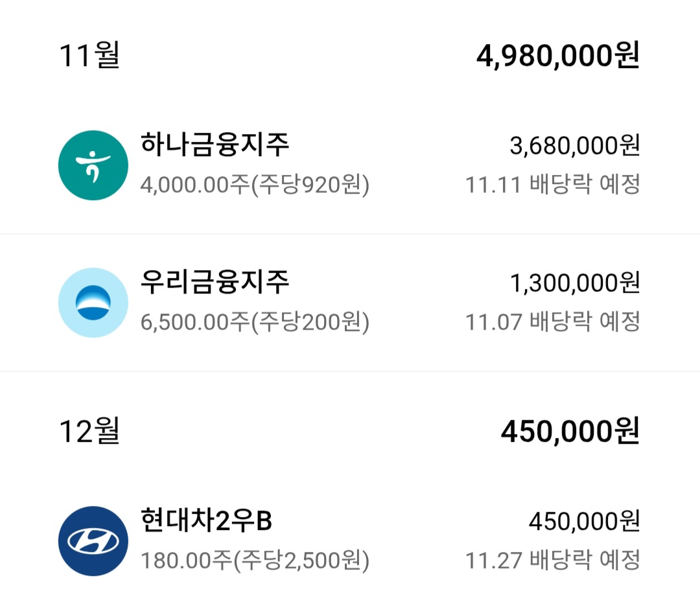Screen dimensions: 700x609
Task: Tap the 450,000원 December total in bold
Action: 570,431
